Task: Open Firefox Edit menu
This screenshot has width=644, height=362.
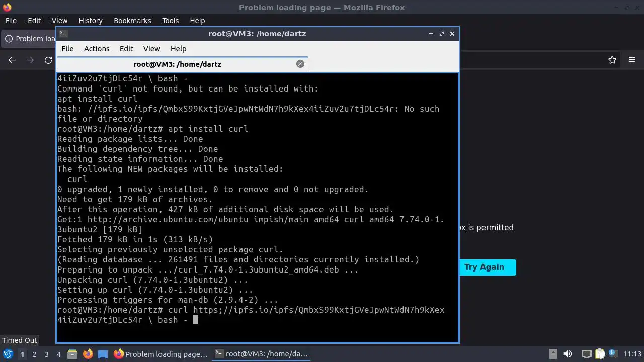Action: pyautogui.click(x=34, y=21)
